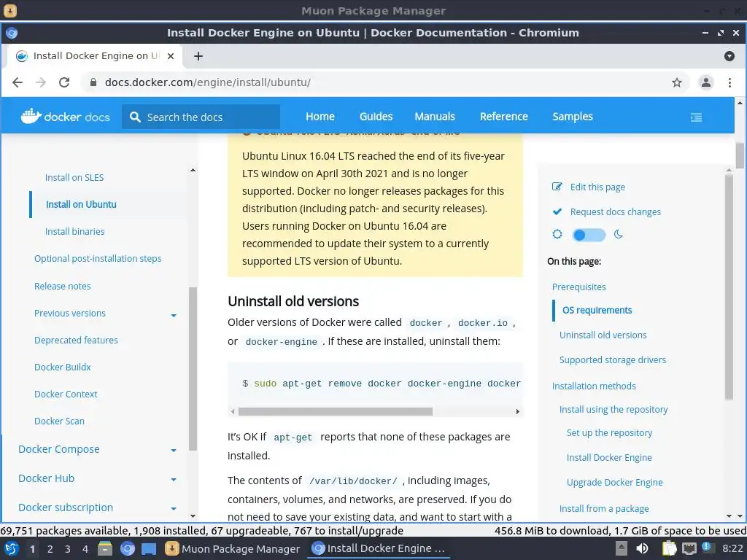The image size is (747, 560).
Task: Click the left nav scroll-up arrow
Action: pyautogui.click(x=193, y=170)
